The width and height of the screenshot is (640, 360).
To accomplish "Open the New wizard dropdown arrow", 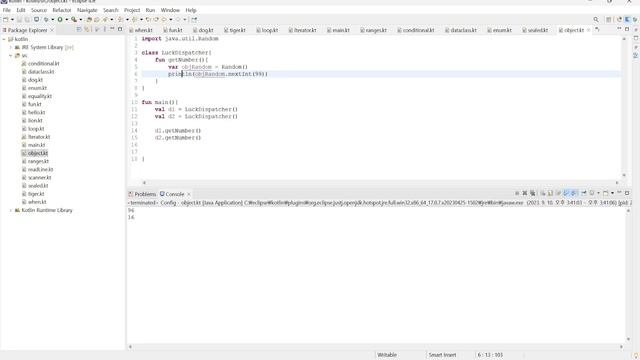I will click(x=12, y=20).
